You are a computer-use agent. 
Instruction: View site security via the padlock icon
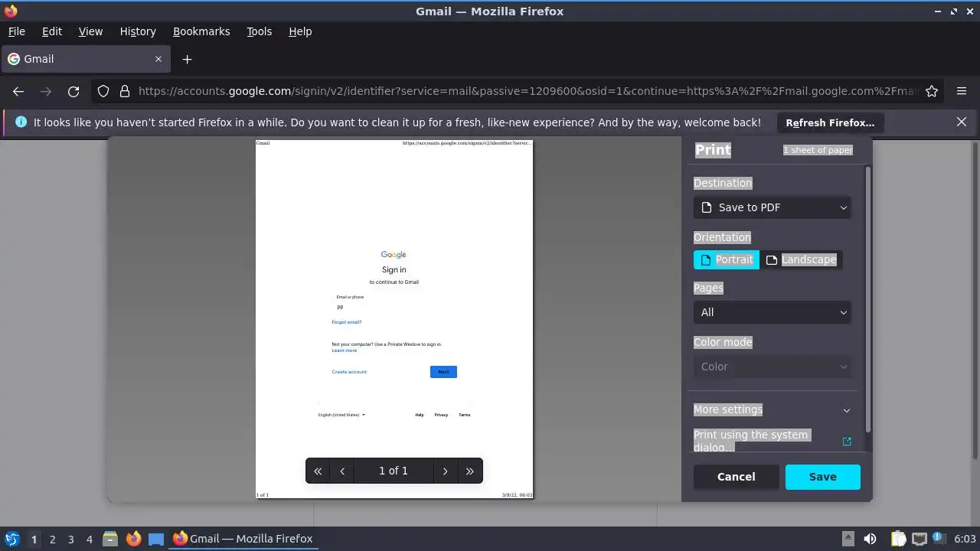click(125, 91)
